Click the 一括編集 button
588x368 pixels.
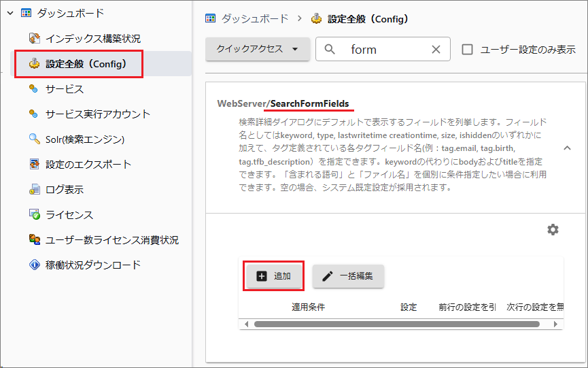[348, 275]
